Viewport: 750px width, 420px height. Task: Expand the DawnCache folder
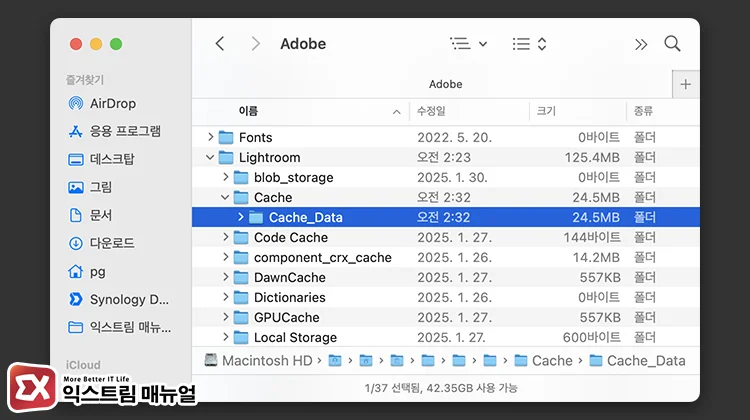pos(225,277)
